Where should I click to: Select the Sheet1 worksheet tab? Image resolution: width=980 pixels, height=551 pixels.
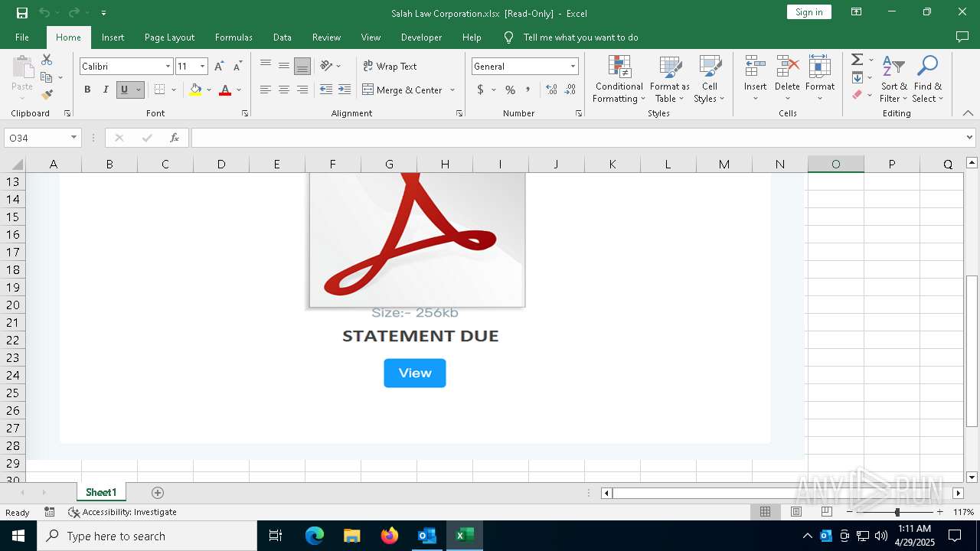(x=101, y=492)
